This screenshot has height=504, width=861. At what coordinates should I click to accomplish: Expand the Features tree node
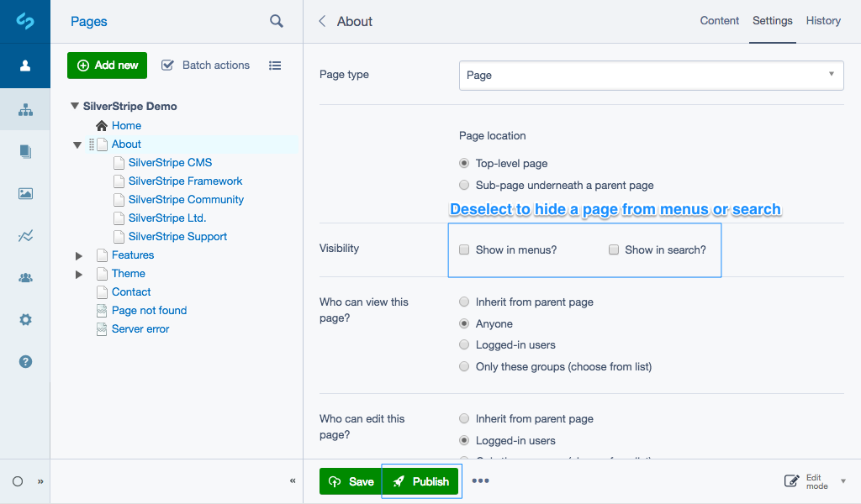coord(78,255)
